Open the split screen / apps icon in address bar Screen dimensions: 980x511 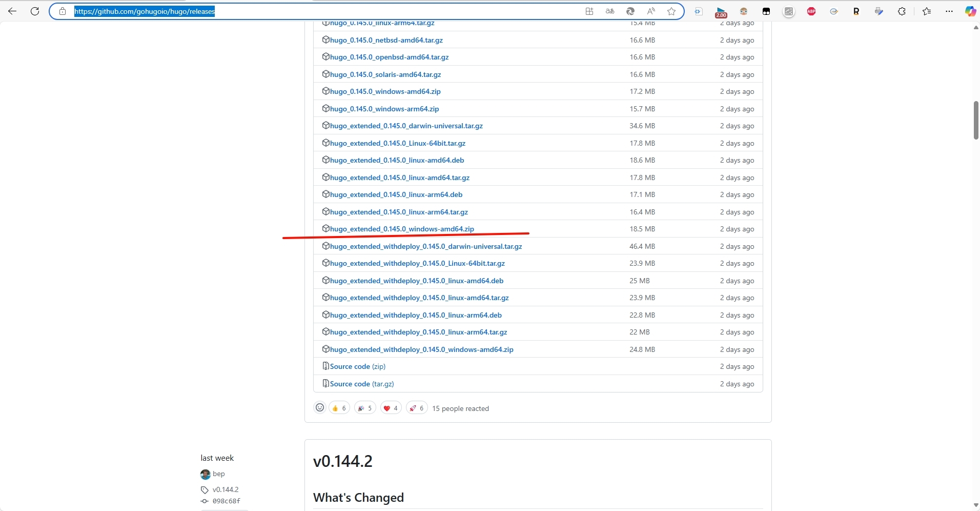point(589,11)
